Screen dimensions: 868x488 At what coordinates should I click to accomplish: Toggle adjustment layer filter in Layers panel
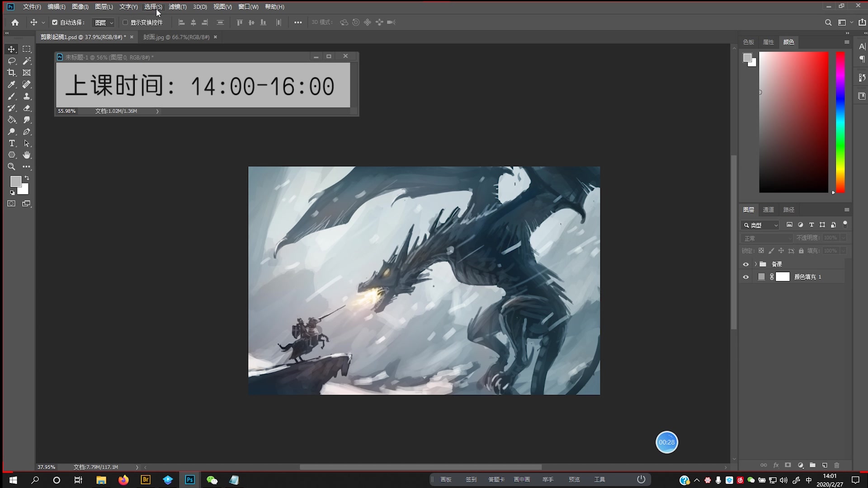[x=800, y=225]
